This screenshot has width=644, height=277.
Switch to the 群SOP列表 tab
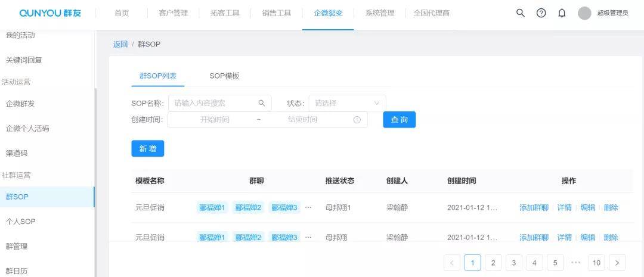pyautogui.click(x=158, y=76)
